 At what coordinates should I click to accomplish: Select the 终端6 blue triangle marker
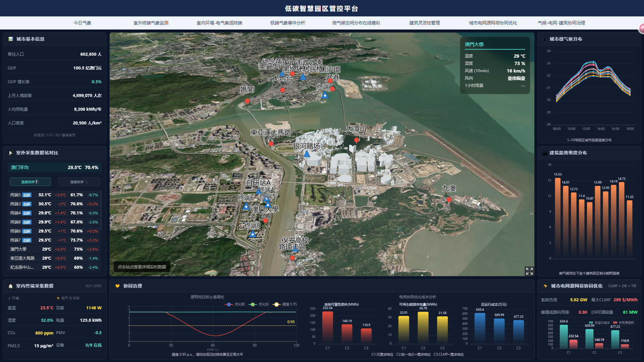point(246,206)
